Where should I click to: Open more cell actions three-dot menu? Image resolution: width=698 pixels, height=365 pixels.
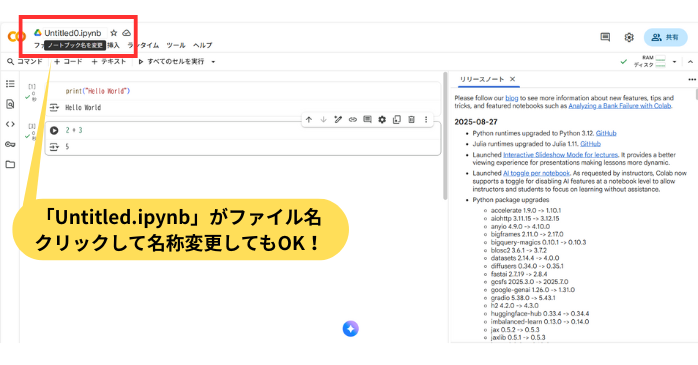coord(426,119)
